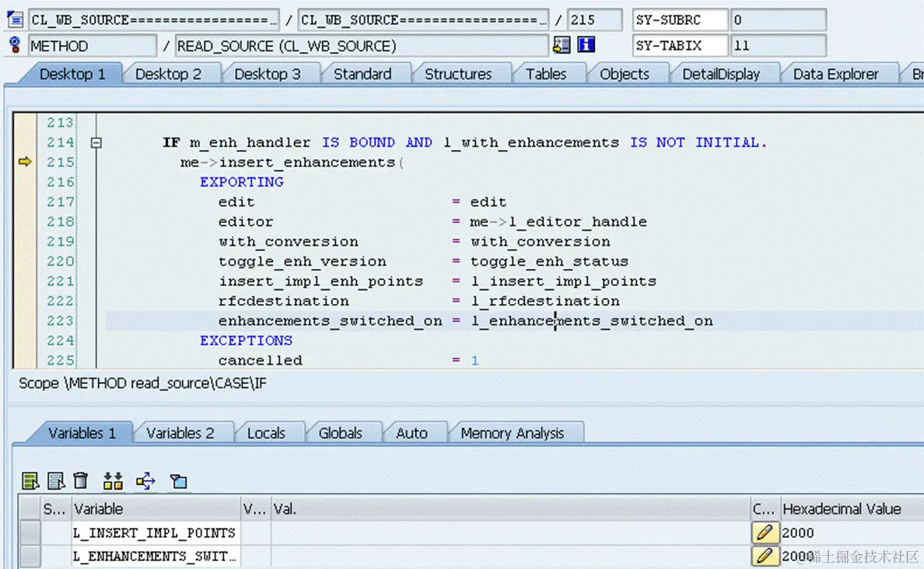
Task: Click the blue information icon
Action: click(586, 45)
